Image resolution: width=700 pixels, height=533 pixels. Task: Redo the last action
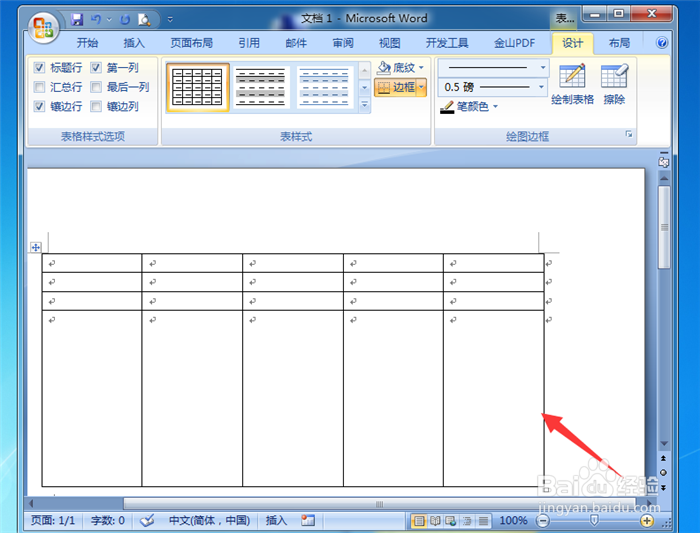click(125, 19)
